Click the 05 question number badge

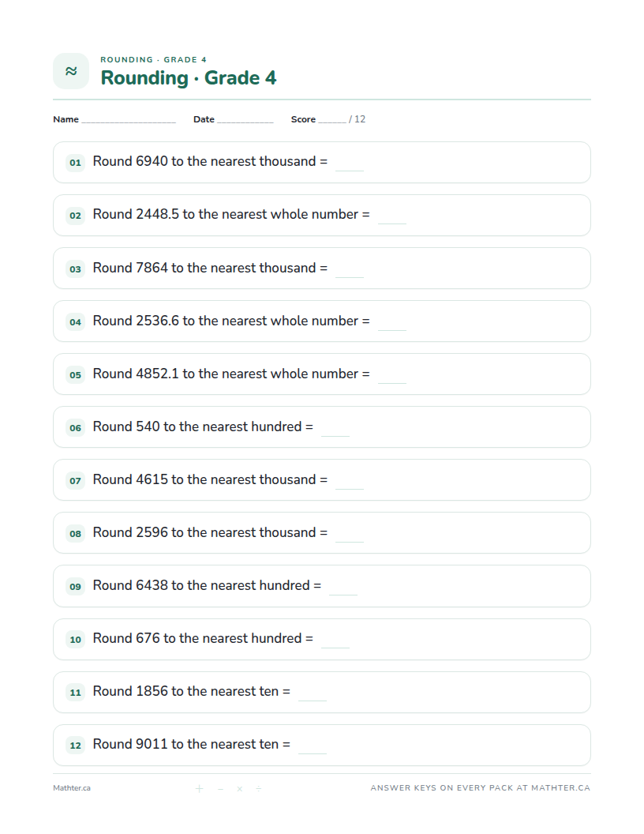point(76,375)
